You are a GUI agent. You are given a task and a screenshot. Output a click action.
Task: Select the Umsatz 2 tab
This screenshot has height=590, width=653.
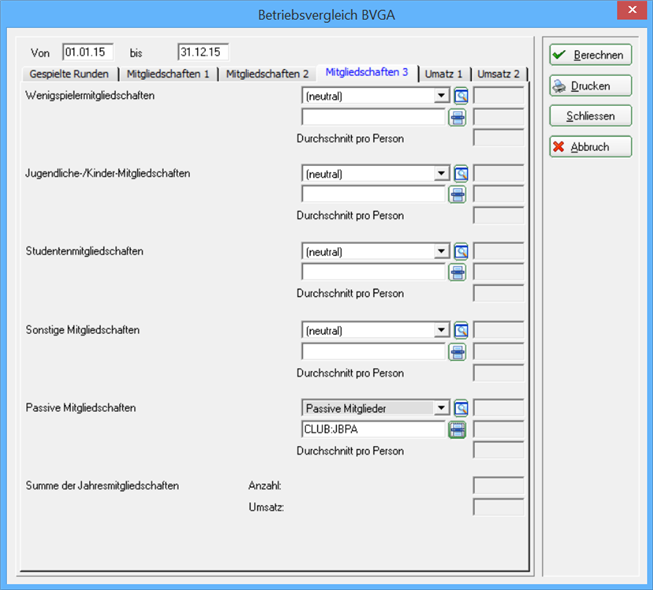coord(498,74)
